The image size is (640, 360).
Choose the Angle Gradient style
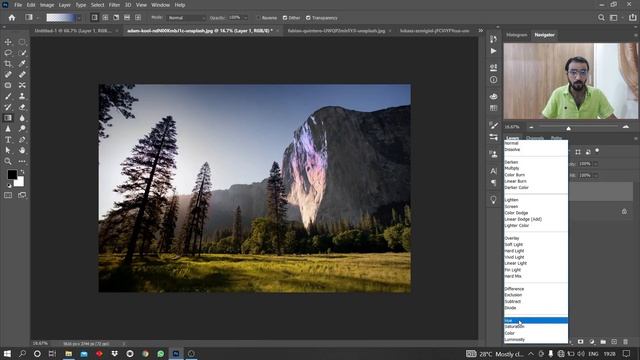click(116, 18)
